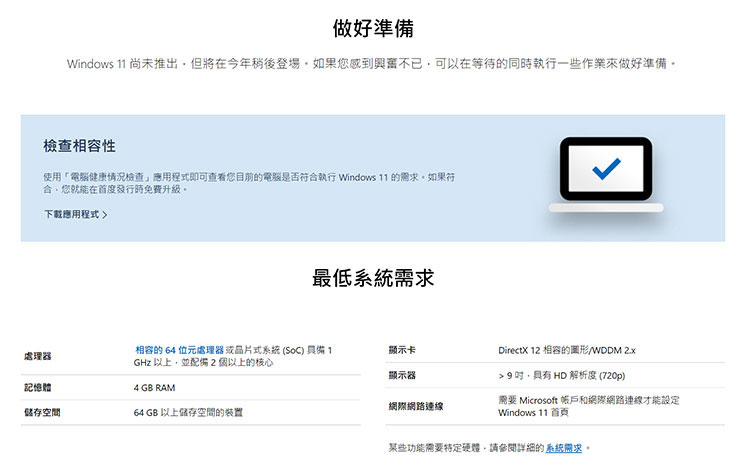This screenshot has height=473, width=740.
Task: Select the 記憶體 row label
Action: (37, 388)
